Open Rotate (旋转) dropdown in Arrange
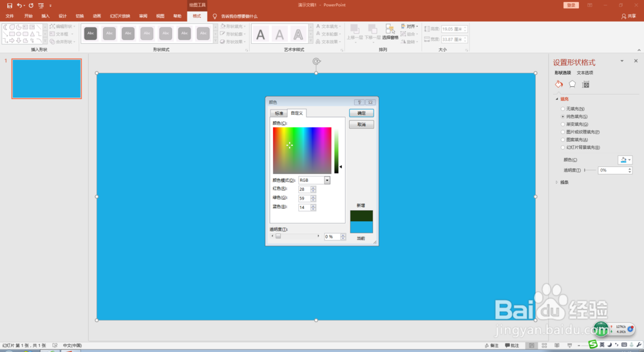This screenshot has height=352, width=644. pyautogui.click(x=409, y=41)
